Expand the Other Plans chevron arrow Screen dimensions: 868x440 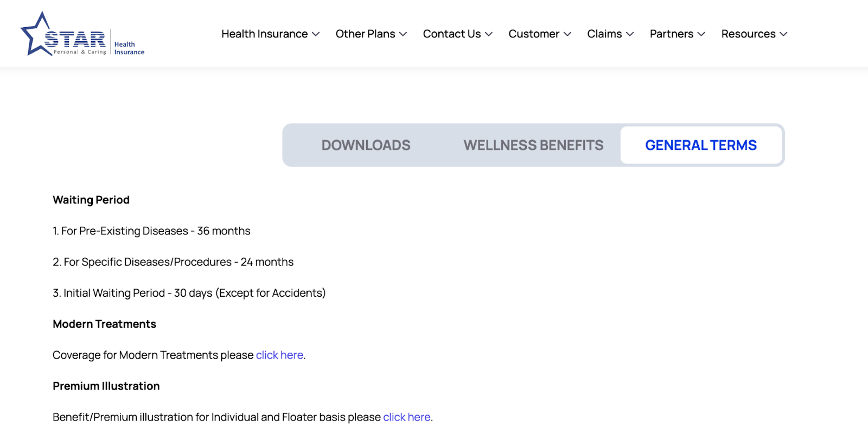coord(403,34)
